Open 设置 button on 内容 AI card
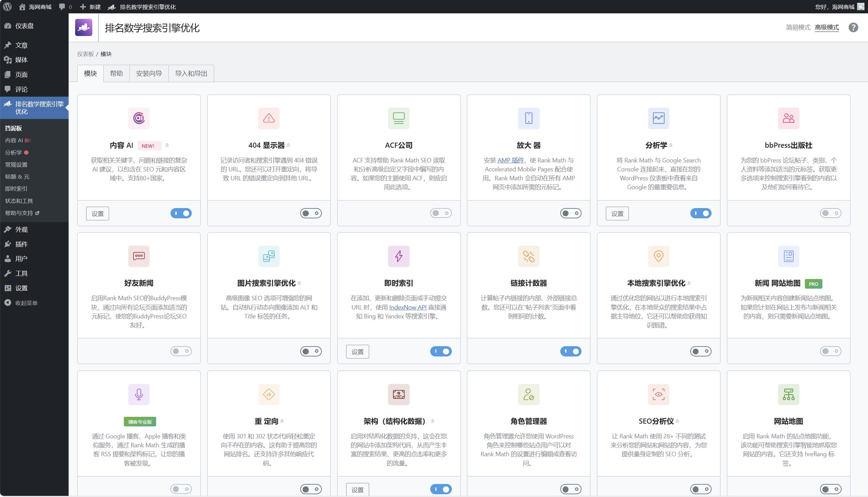The height and width of the screenshot is (497, 868). [97, 214]
